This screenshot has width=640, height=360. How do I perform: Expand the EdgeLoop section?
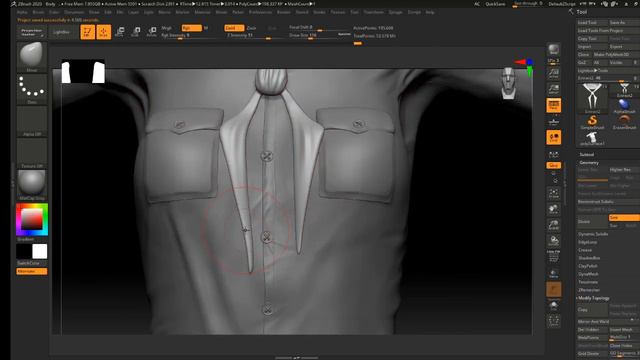[587, 242]
